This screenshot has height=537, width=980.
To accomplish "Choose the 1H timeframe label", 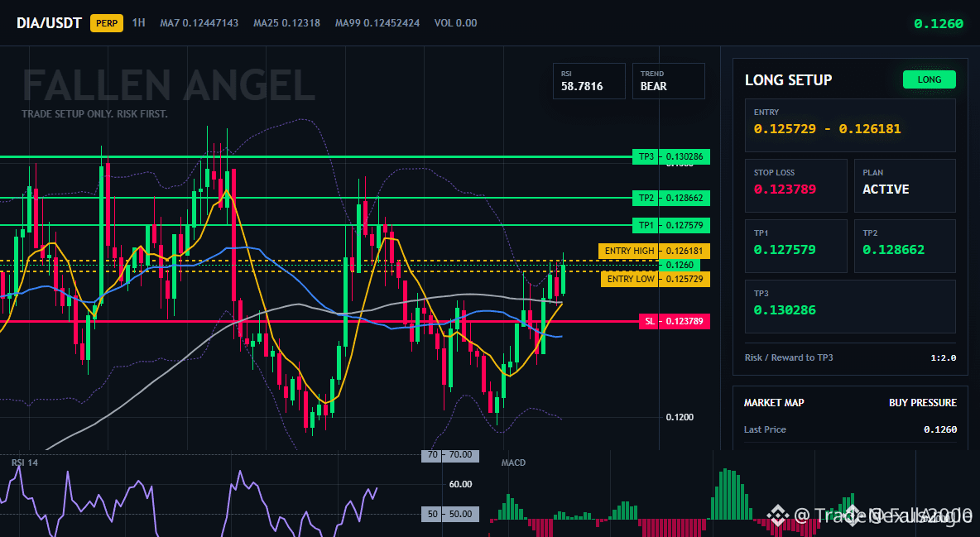I will (139, 22).
